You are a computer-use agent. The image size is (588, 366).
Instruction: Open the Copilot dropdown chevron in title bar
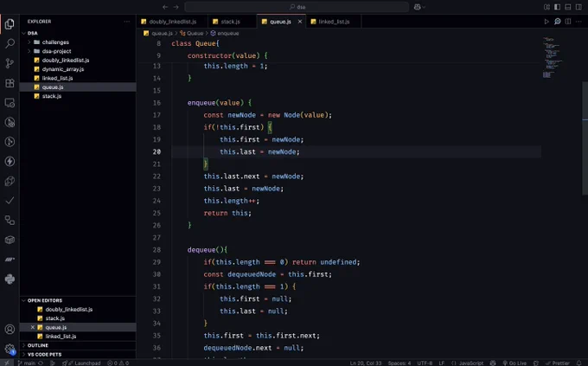[x=424, y=7]
